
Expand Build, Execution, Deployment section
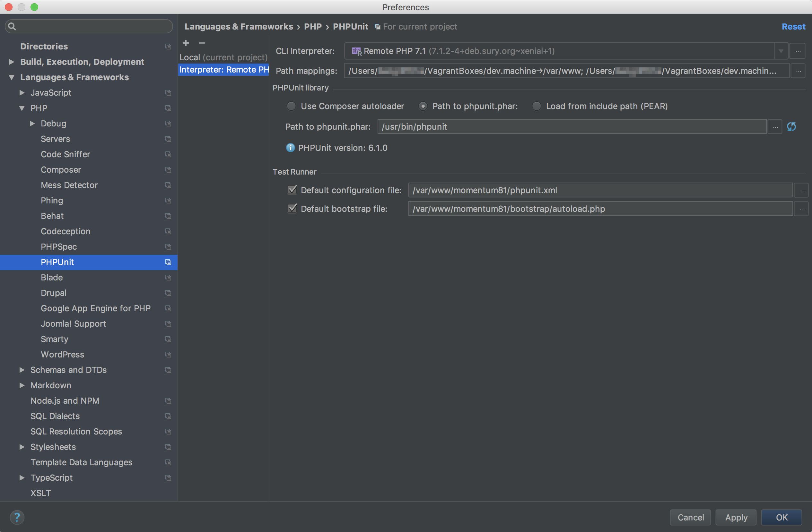point(12,62)
